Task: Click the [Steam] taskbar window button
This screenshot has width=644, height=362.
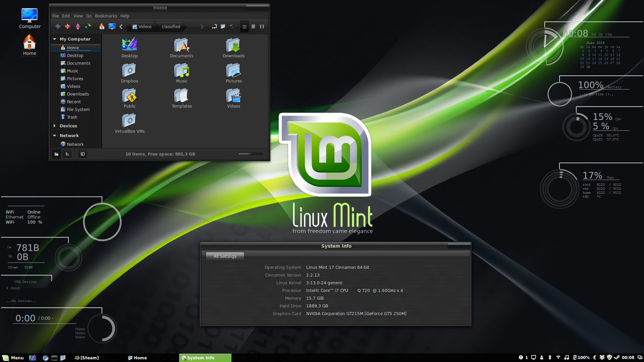Action: coord(87,358)
